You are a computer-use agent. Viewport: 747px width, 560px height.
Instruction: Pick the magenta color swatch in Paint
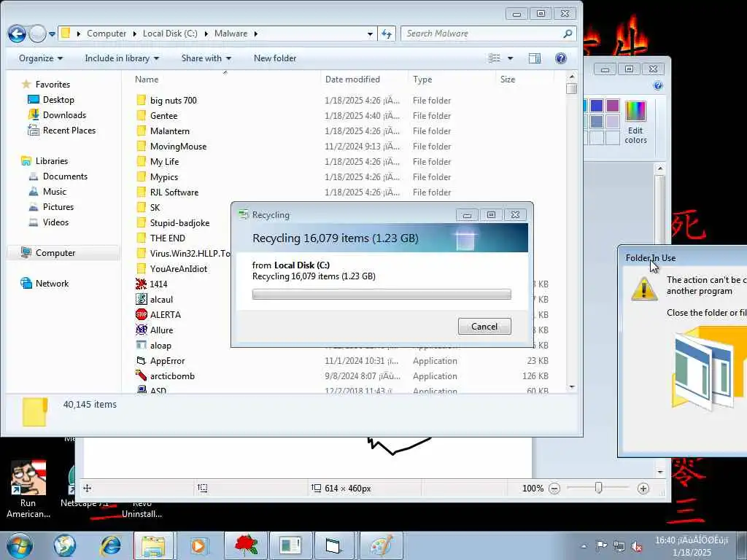613,106
